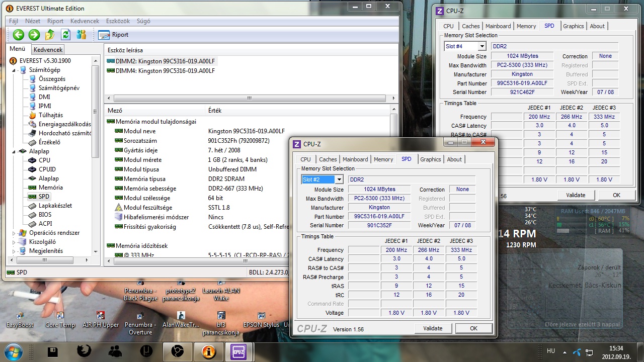Click the users icon in EVEREST toolbar
Image resolution: width=644 pixels, height=362 pixels.
point(81,35)
